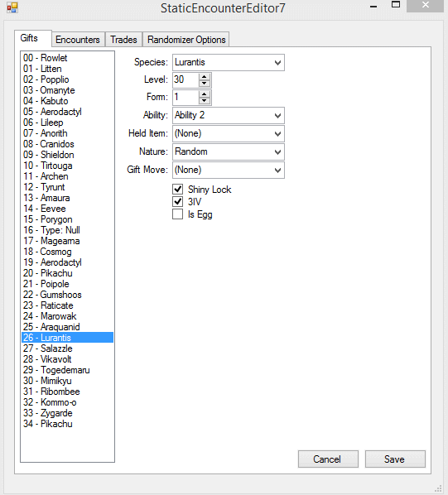Increase Form with the up arrow
This screenshot has width=448, height=495.
click(x=205, y=94)
